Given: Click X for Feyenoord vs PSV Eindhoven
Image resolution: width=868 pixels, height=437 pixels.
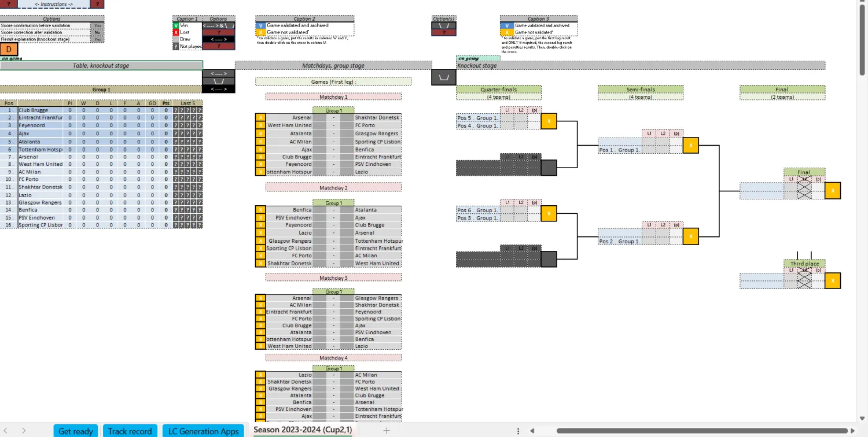Looking at the screenshot, I should (260, 164).
